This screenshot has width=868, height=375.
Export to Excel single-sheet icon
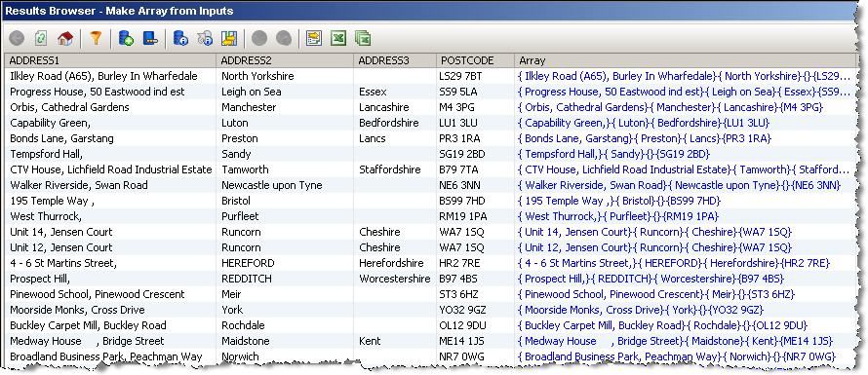(338, 38)
